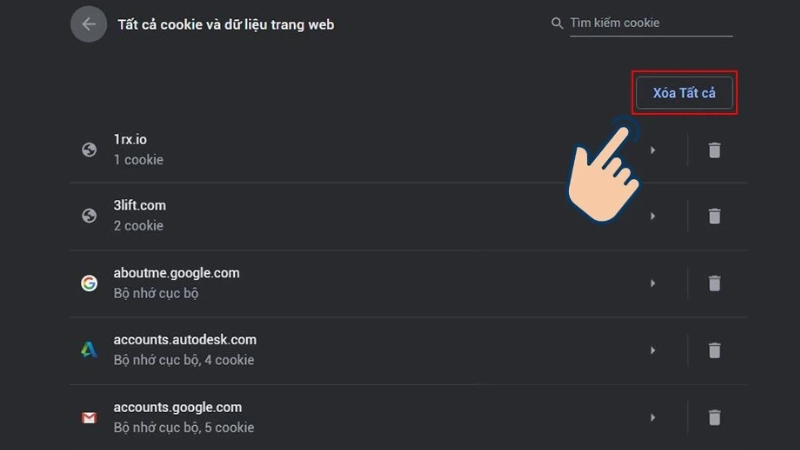Delete accounts.autodesk.com data with trash icon
This screenshot has width=800, height=450.
click(714, 350)
